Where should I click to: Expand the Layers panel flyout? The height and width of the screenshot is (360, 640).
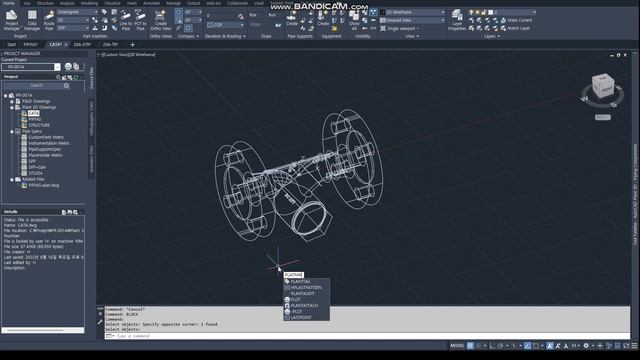(x=491, y=36)
